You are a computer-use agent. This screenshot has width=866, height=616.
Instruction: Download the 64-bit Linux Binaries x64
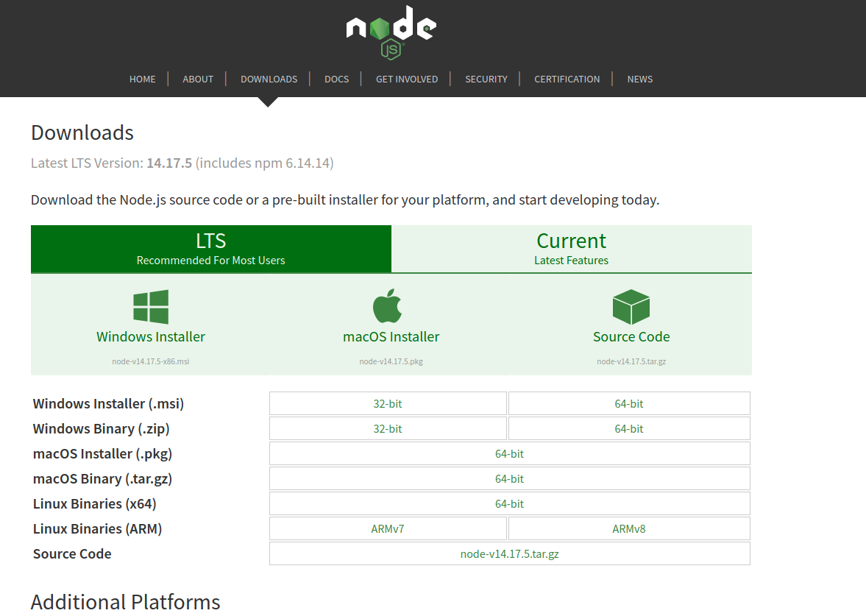509,503
